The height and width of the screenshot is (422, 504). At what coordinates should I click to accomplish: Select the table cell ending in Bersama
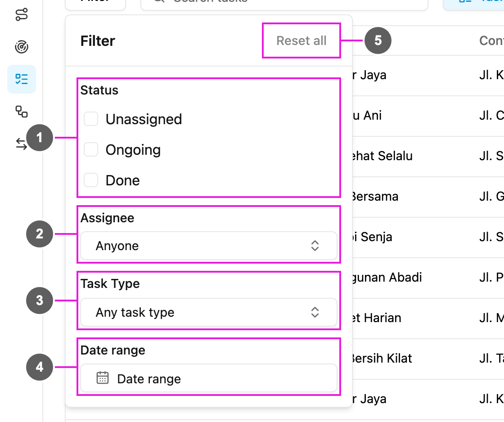coord(375,197)
